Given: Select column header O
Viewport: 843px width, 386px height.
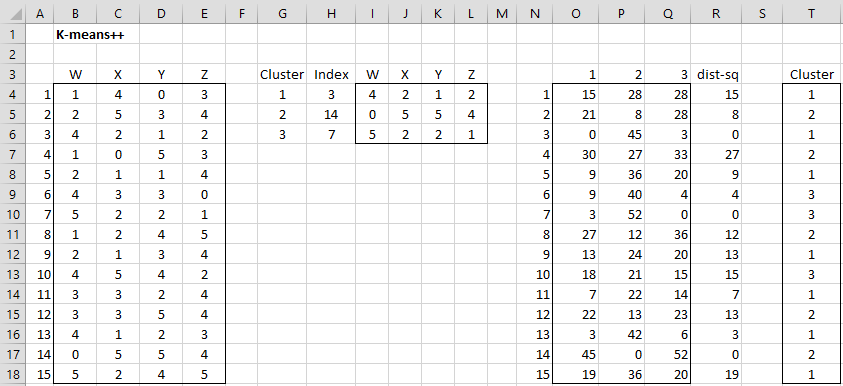Looking at the screenshot, I should (575, 14).
